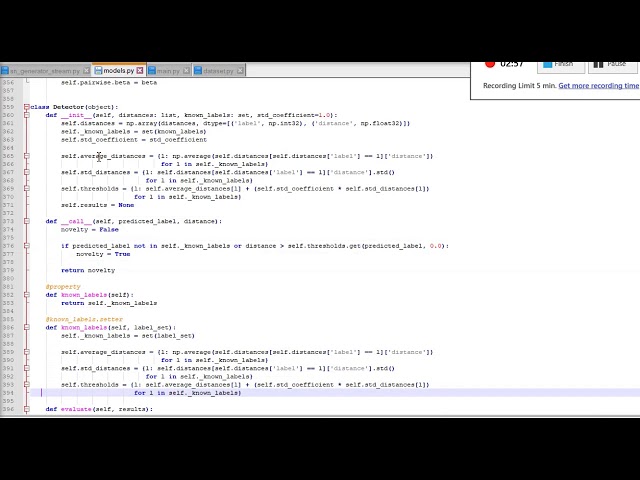Click 'self.pairwise.beta = beta' on line 356

click(x=109, y=82)
